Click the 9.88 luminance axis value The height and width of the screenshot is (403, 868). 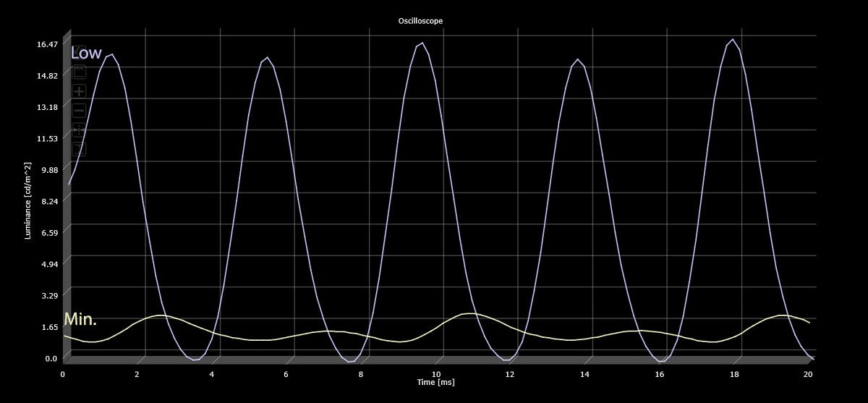tap(50, 170)
